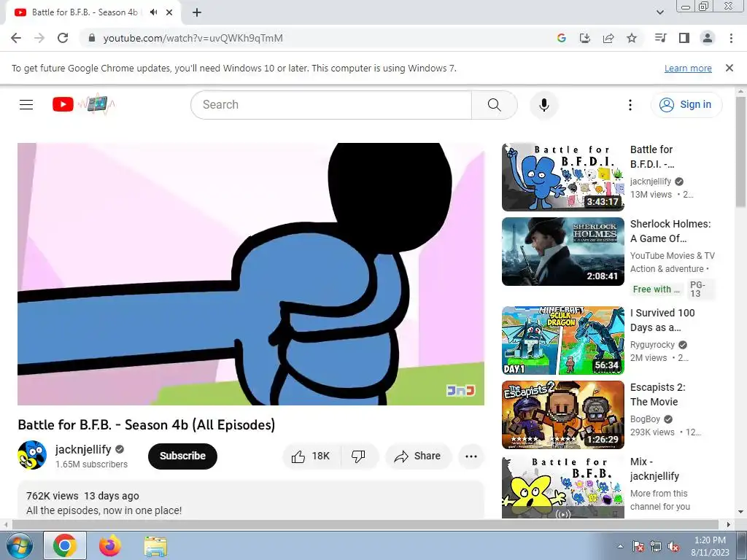Share this page from address bar
This screenshot has width=747, height=560.
(608, 38)
